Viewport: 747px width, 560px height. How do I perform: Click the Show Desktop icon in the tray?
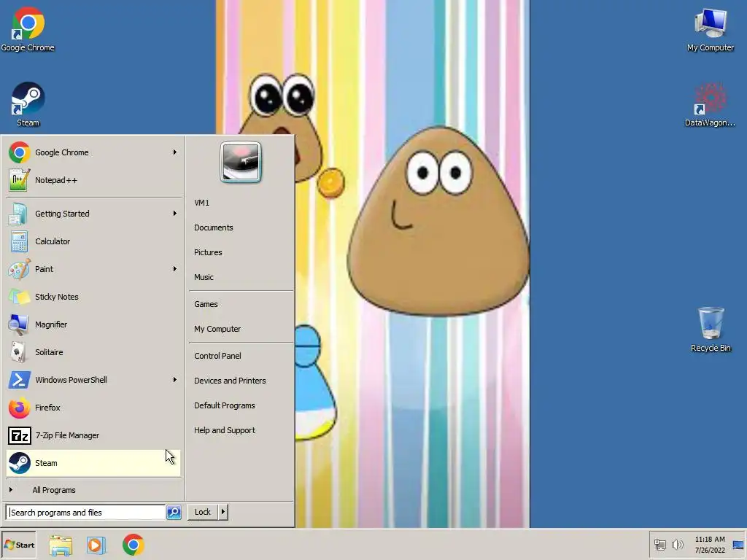(x=738, y=545)
